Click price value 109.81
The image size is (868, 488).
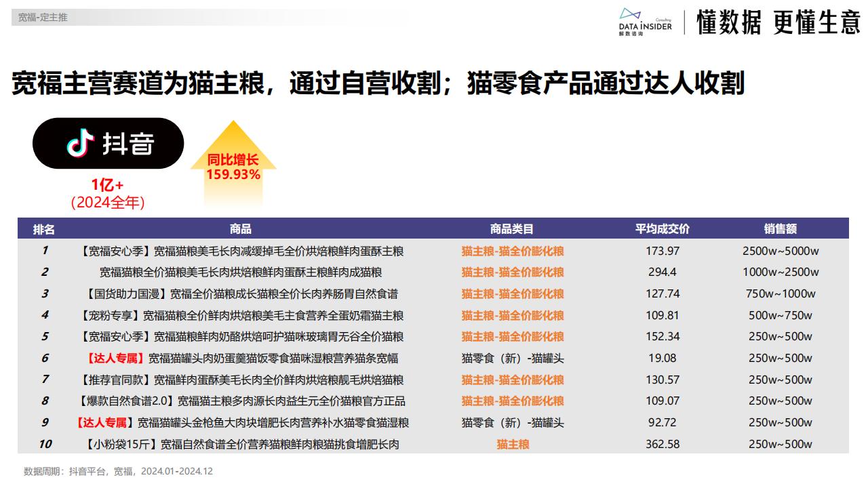point(663,315)
